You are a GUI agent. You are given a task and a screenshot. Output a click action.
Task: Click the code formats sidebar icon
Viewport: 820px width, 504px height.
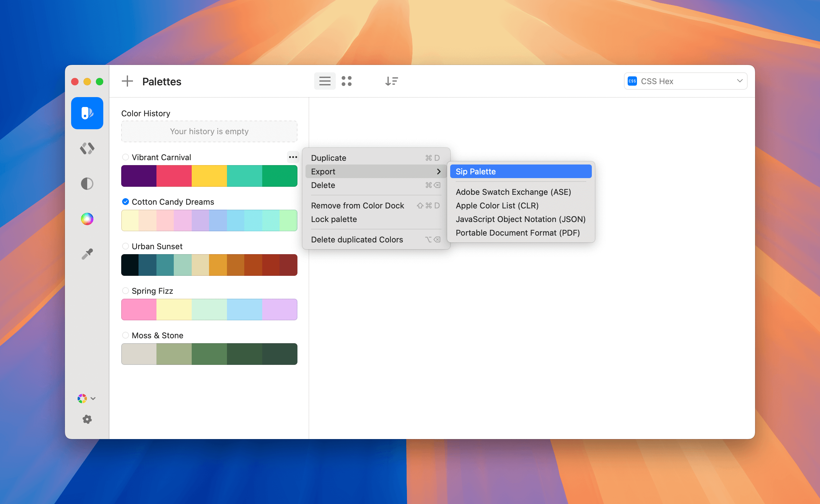tap(87, 148)
